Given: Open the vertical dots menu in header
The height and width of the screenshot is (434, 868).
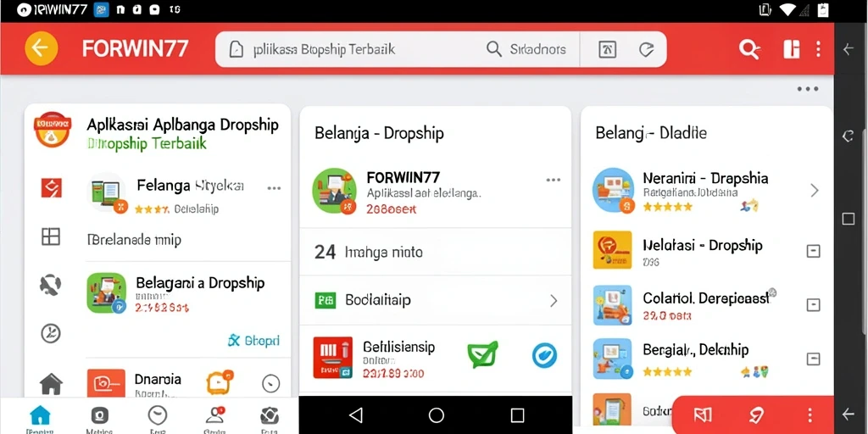Looking at the screenshot, I should pos(818,49).
